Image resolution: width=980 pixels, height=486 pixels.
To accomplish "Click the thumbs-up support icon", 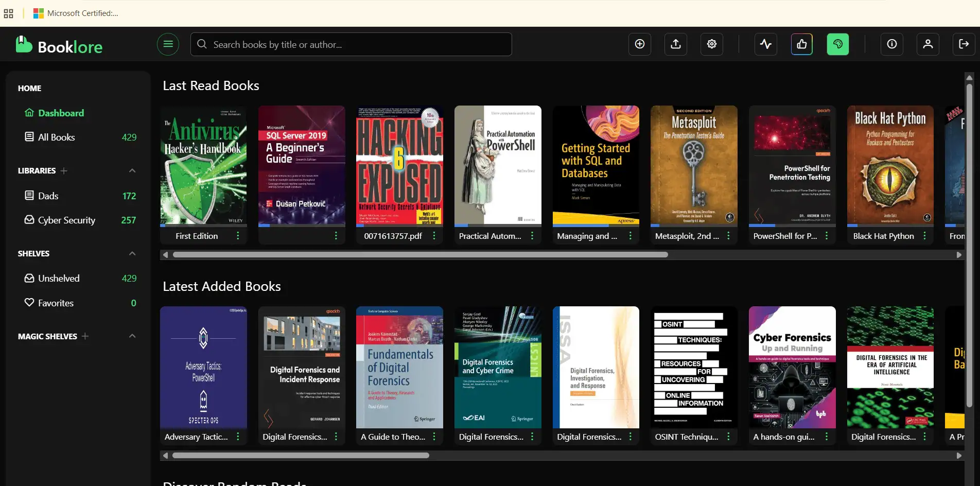I will (x=802, y=44).
